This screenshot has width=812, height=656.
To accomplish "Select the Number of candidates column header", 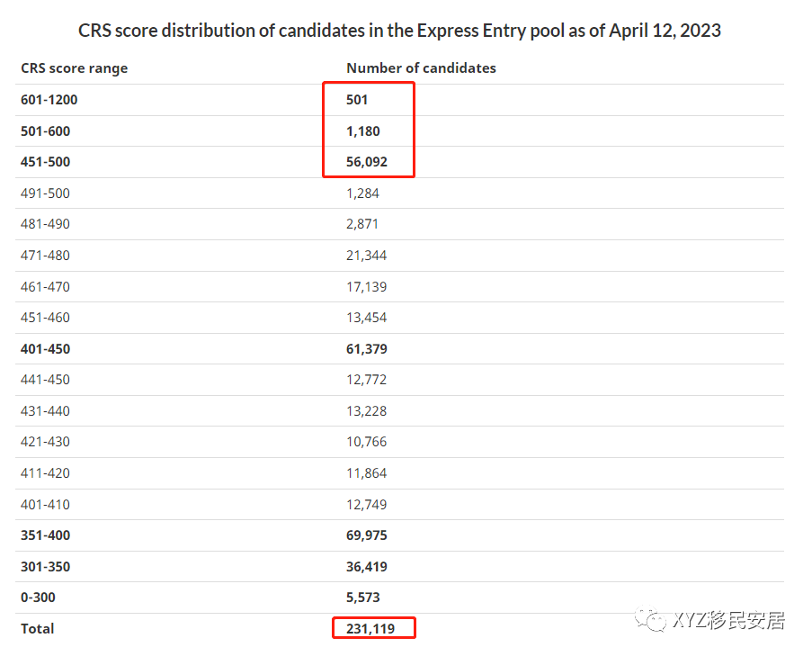I will [x=421, y=67].
